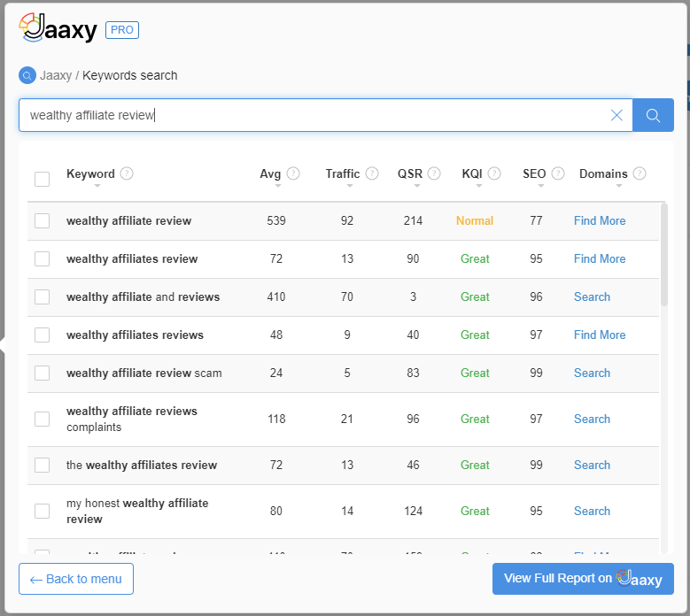Click the Jaaxy logo at top

[58, 27]
